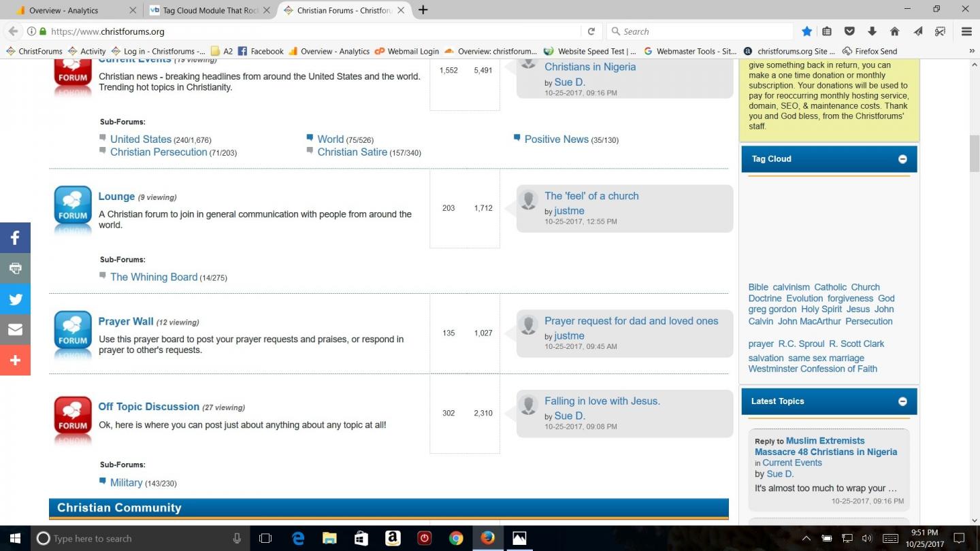Share page via Facebook sidebar icon

coord(15,237)
